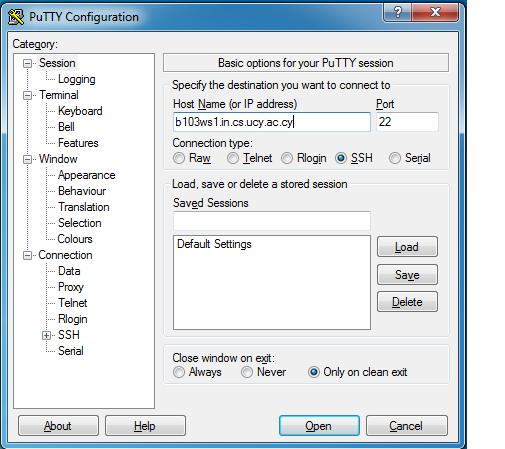This screenshot has height=449, width=505.
Task: Focus the Port field showing 22
Action: [x=407, y=122]
